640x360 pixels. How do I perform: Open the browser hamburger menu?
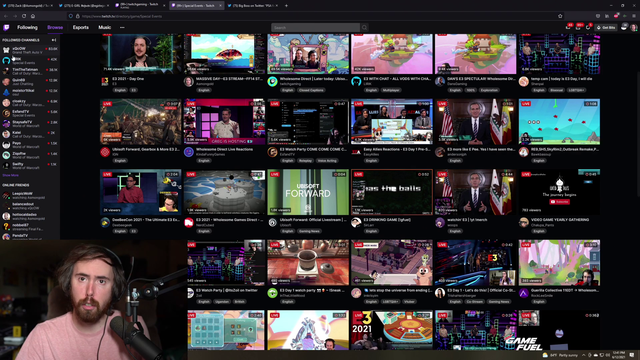(634, 16)
